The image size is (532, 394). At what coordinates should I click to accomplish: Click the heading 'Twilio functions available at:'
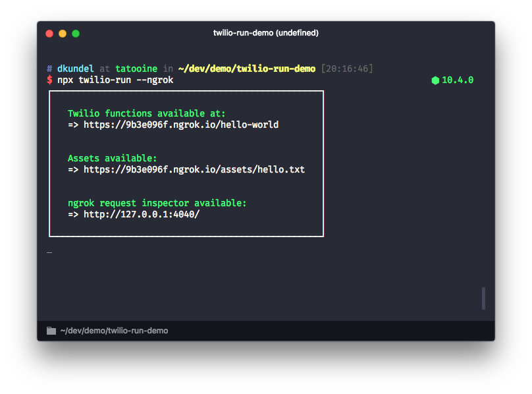(147, 113)
